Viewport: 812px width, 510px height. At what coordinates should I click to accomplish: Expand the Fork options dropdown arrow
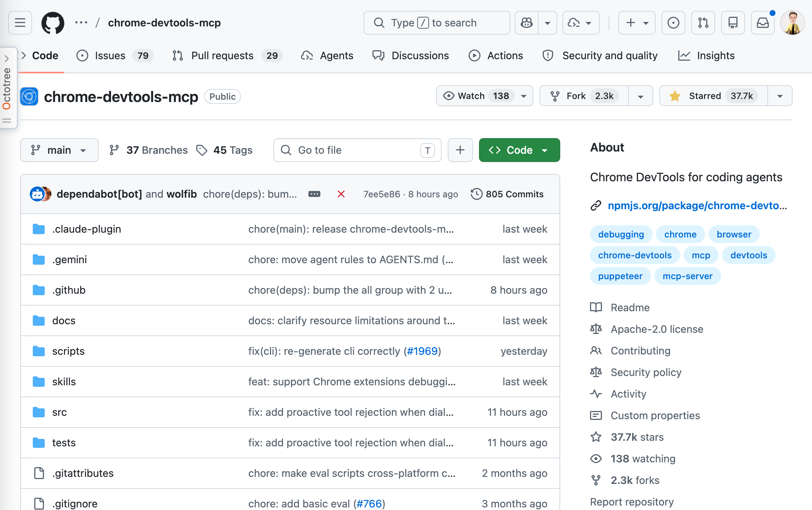[641, 96]
